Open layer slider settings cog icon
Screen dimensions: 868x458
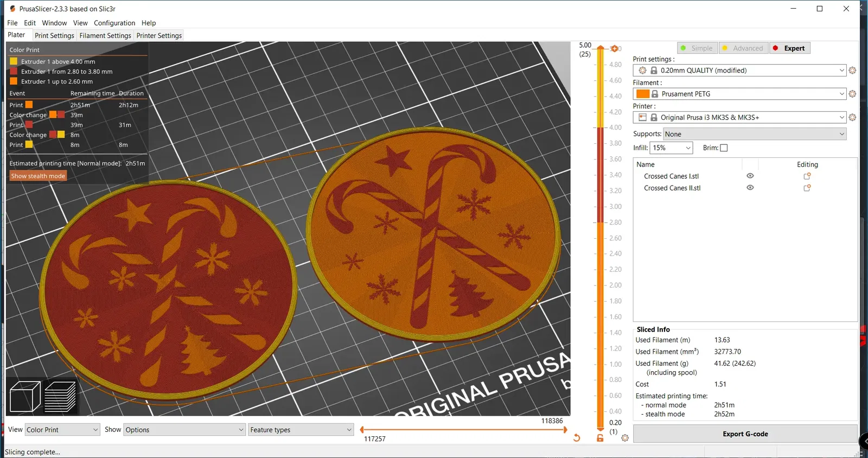pos(625,438)
